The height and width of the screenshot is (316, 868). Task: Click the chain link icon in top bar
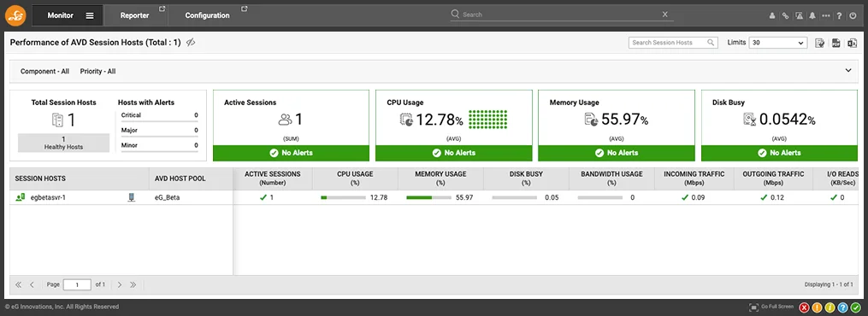(x=785, y=16)
